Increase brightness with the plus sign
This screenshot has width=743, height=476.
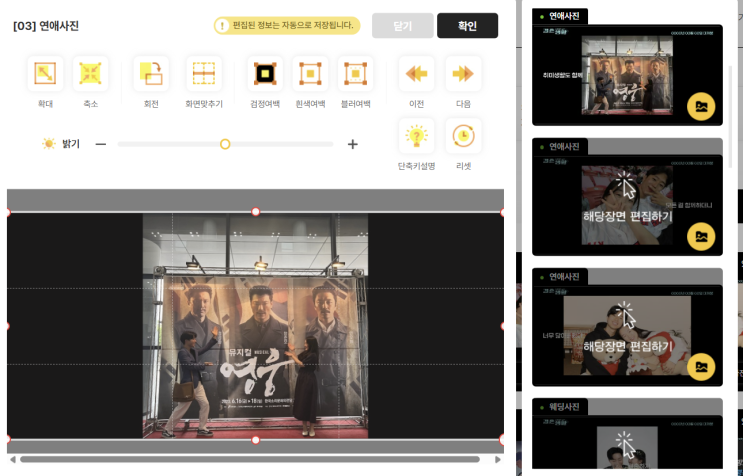(x=353, y=144)
